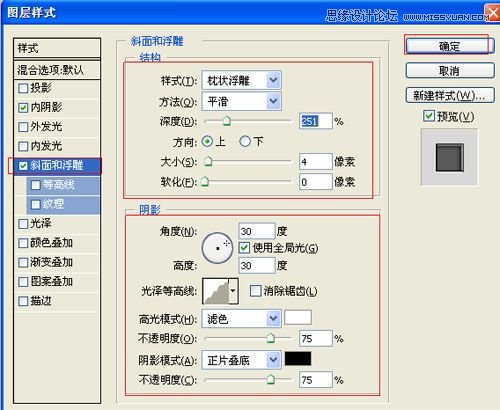Image resolution: width=500 pixels, height=410 pixels.
Task: Click the black shadow color swatch
Action: coord(298,358)
